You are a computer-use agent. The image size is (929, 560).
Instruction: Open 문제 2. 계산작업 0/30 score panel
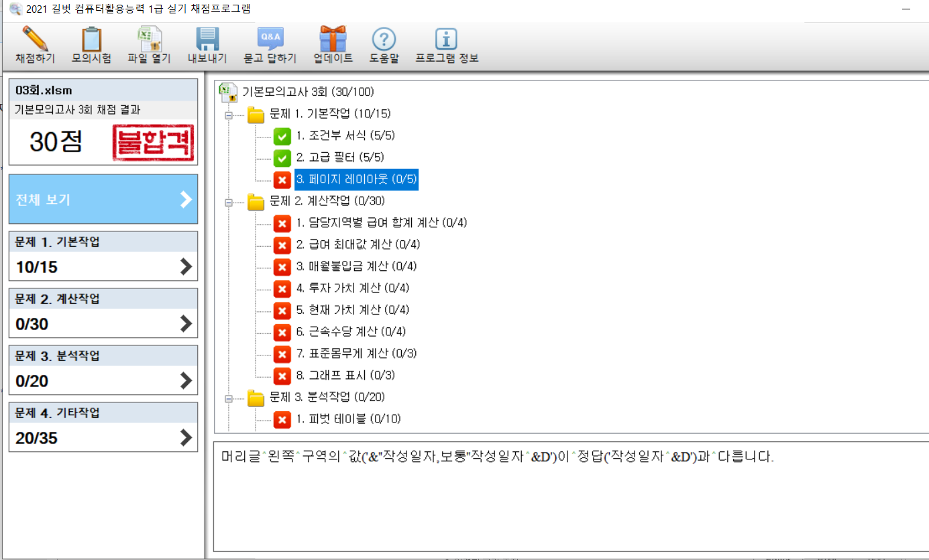coord(103,313)
